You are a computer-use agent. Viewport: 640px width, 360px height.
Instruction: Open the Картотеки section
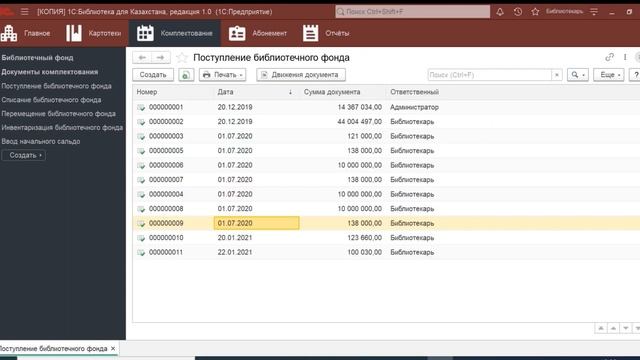[x=94, y=33]
